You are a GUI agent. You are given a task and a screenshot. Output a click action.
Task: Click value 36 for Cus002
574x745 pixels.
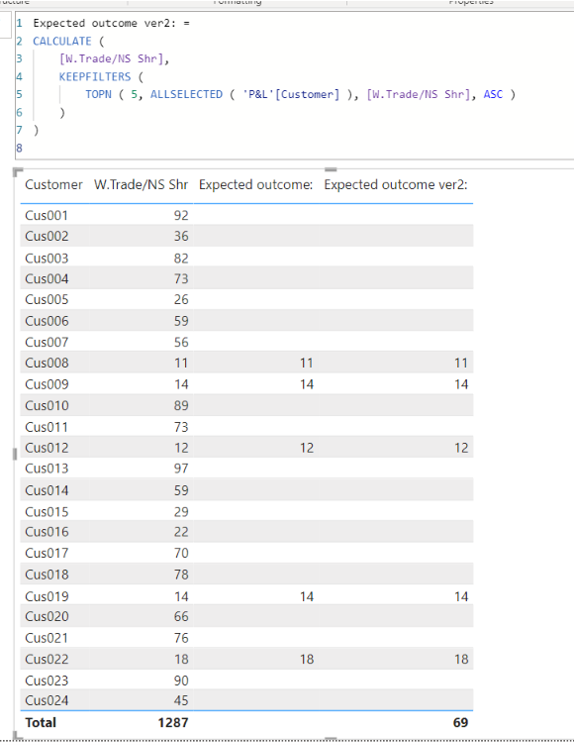coord(181,236)
